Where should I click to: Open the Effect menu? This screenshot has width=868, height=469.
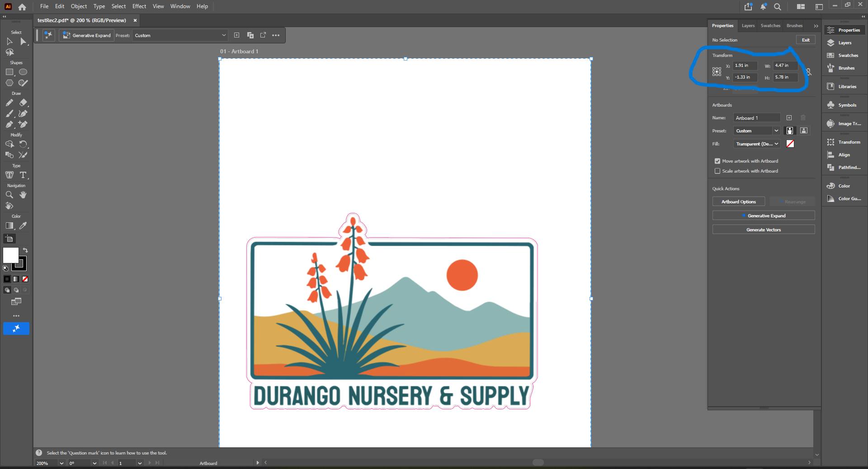(x=139, y=6)
